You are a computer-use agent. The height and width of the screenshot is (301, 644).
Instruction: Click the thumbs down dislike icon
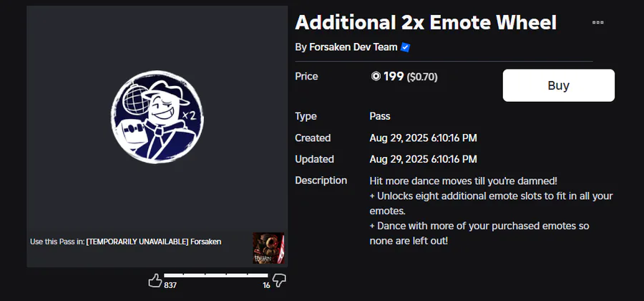(x=279, y=281)
